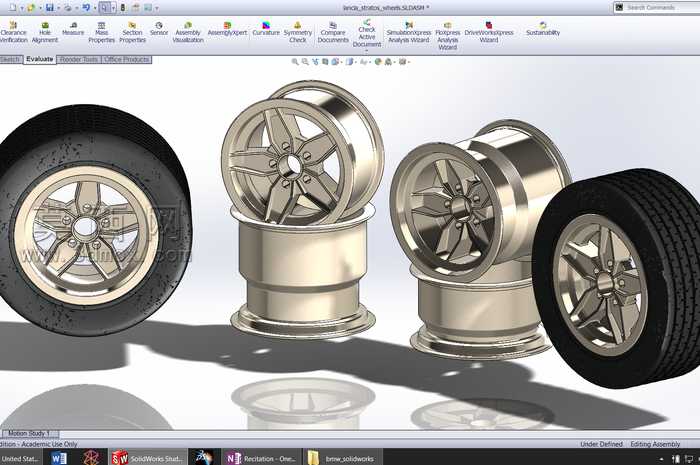Expand the Check Active Document dropdown arrow

367,50
